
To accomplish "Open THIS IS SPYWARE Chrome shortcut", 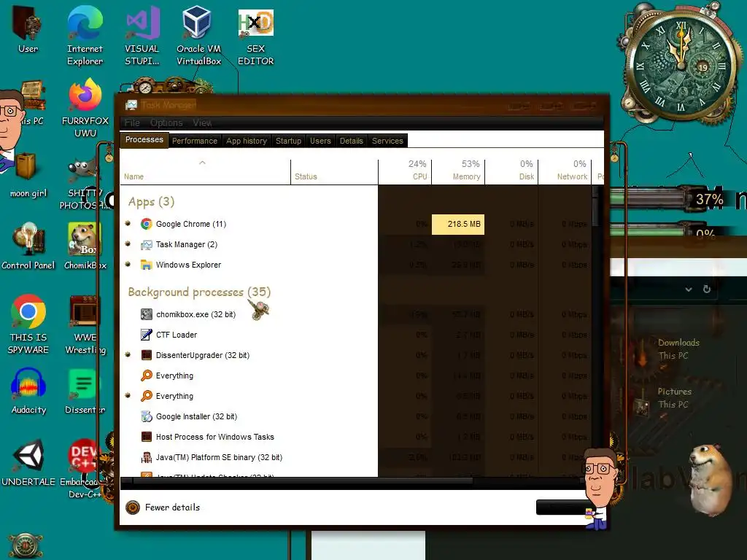I will [x=28, y=324].
